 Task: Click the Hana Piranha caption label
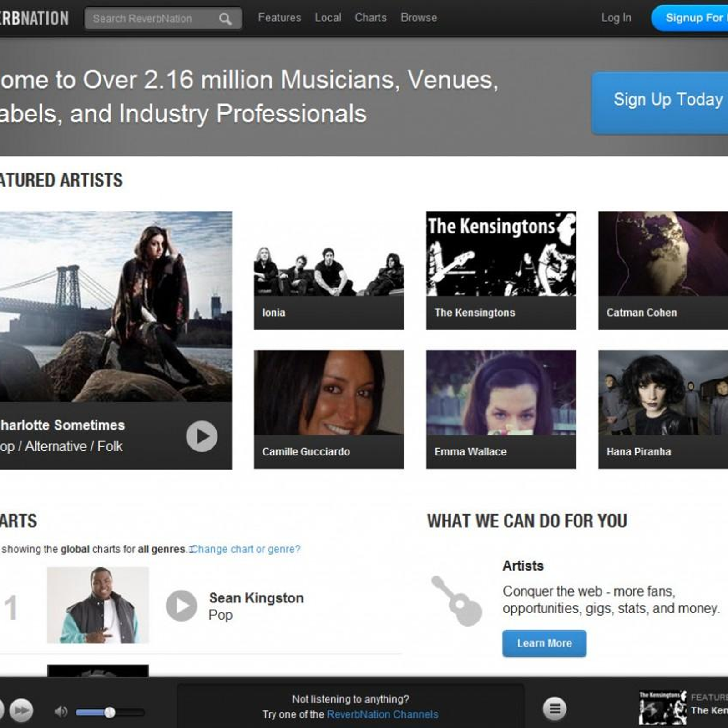coord(638,452)
